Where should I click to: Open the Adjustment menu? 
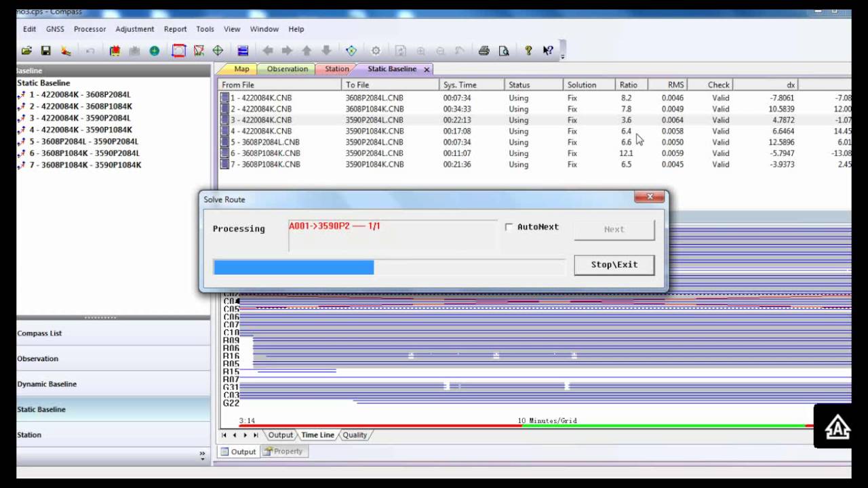click(x=135, y=29)
